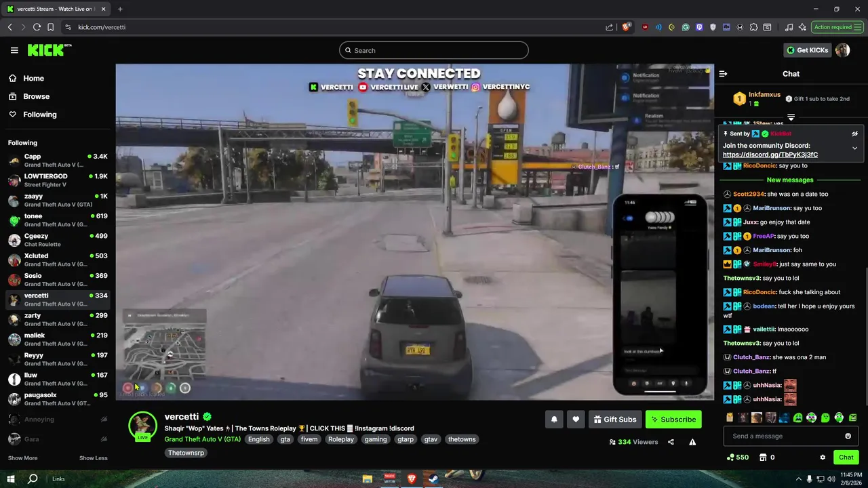Open the emoji picker in message box

(848, 436)
